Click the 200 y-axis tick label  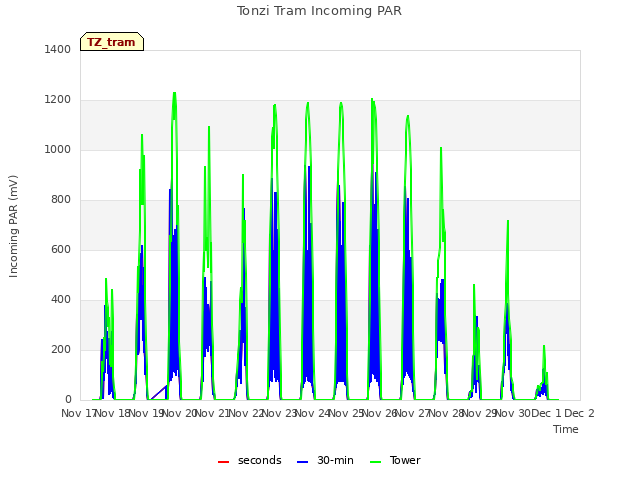[x=61, y=349]
